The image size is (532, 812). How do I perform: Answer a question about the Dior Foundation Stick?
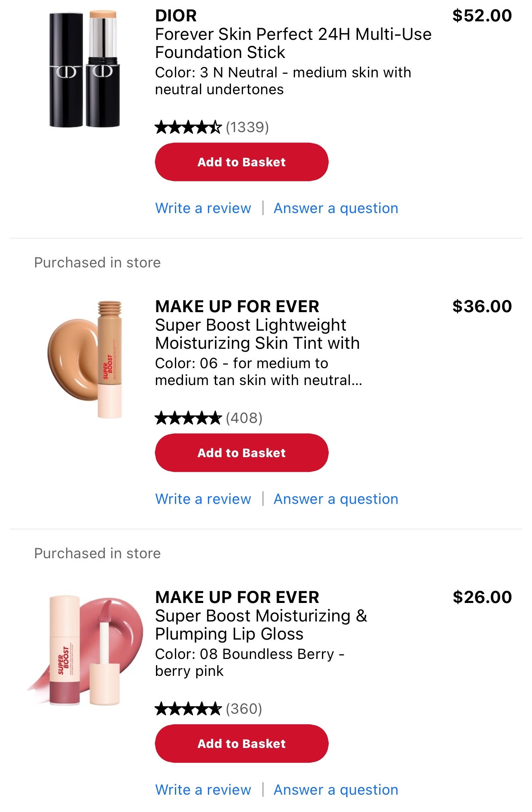(x=335, y=208)
